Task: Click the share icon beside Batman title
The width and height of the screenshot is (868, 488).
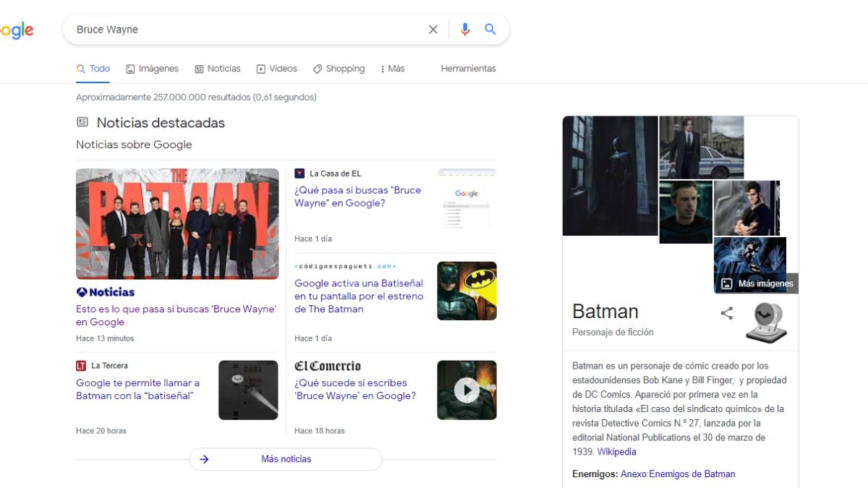Action: 727,313
